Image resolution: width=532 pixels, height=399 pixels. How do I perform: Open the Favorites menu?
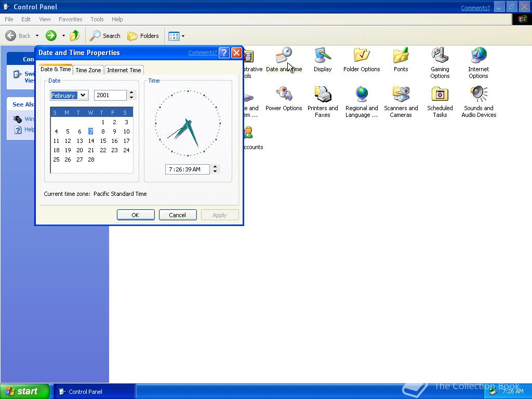pos(70,19)
